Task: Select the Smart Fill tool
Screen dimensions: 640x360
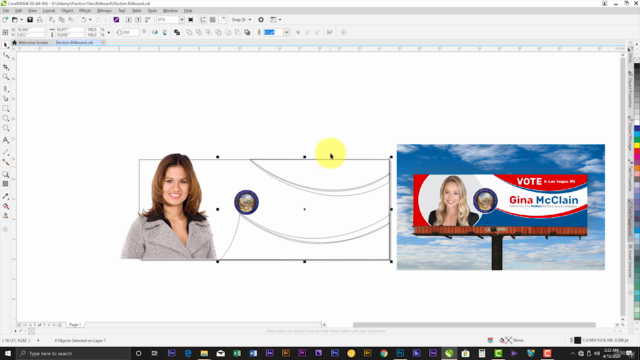Action: click(5, 216)
